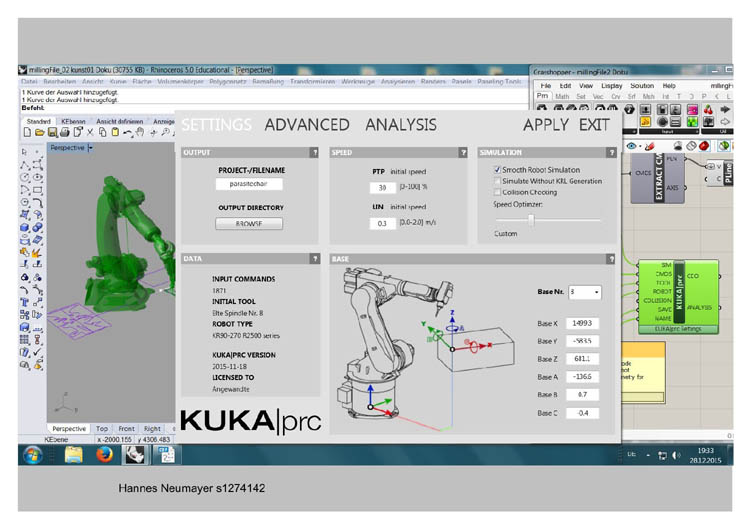Image resolution: width=750 pixels, height=529 pixels.
Task: Open the Grasshopper Display menu
Action: pos(611,86)
